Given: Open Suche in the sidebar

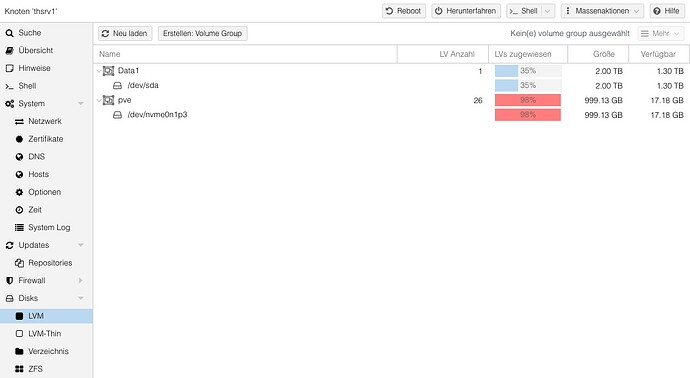Looking at the screenshot, I should (46, 33).
